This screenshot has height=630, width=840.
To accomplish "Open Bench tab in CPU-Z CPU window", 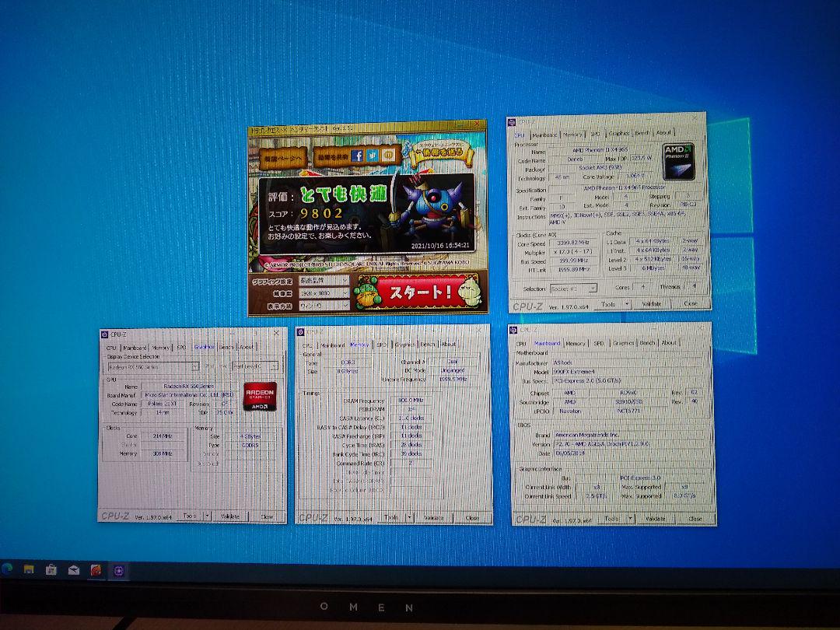I will click(642, 133).
